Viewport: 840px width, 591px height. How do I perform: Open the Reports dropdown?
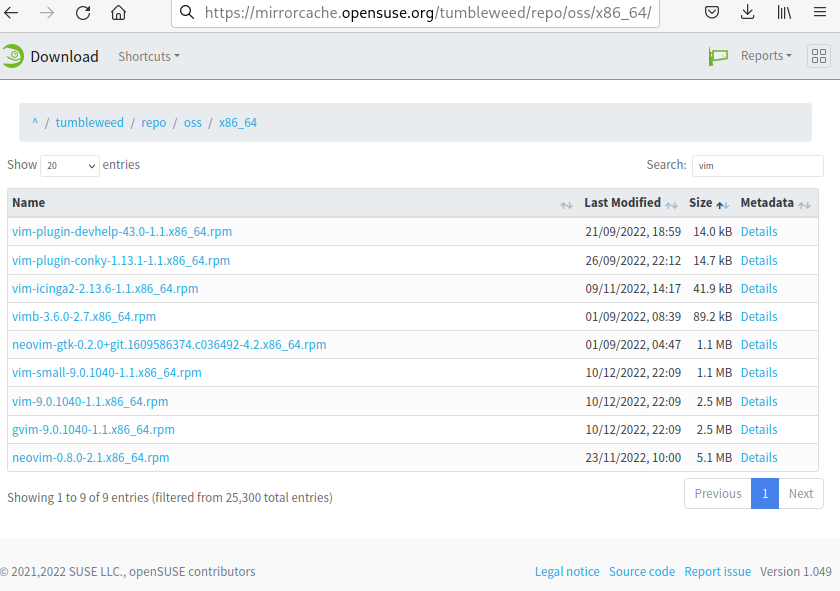point(766,56)
